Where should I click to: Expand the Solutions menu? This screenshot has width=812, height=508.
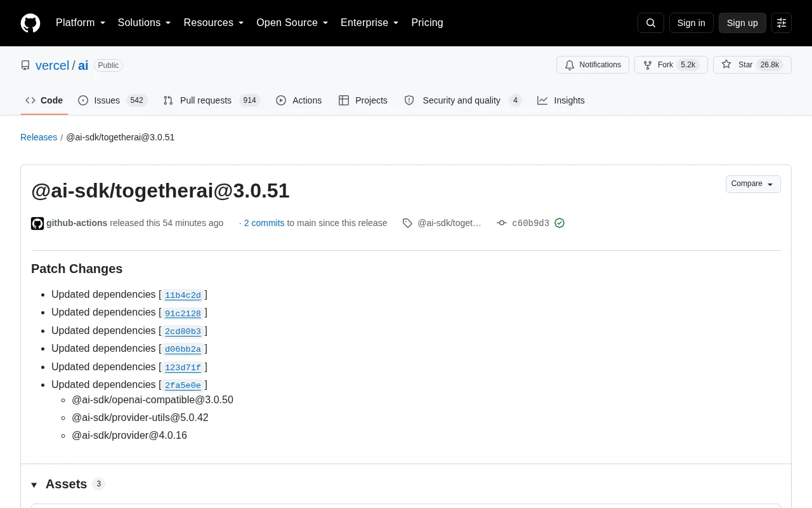pos(145,23)
